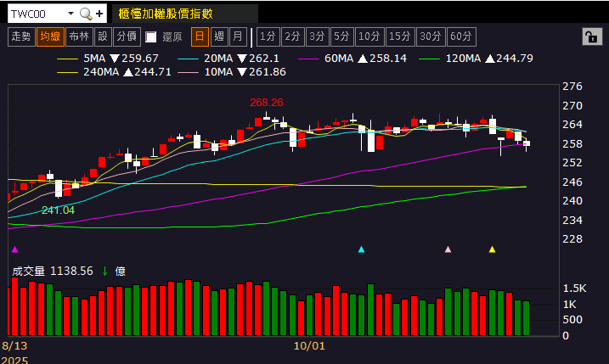Switch to the 布林 Bollinger view
Viewport: 609px width, 364px height.
tap(79, 36)
